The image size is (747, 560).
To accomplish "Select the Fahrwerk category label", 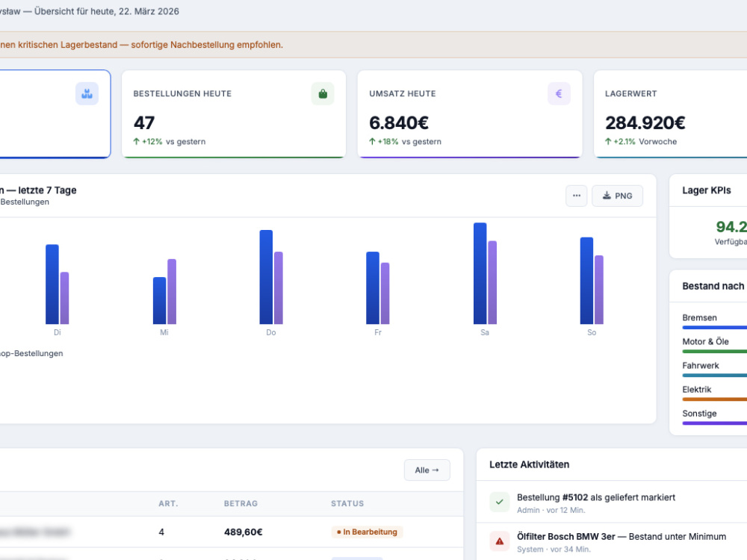I will (x=701, y=366).
